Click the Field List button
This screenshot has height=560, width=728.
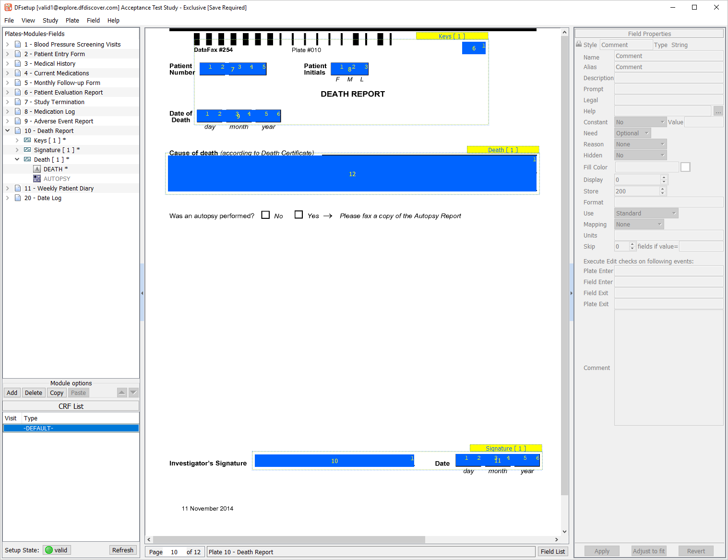pyautogui.click(x=553, y=552)
